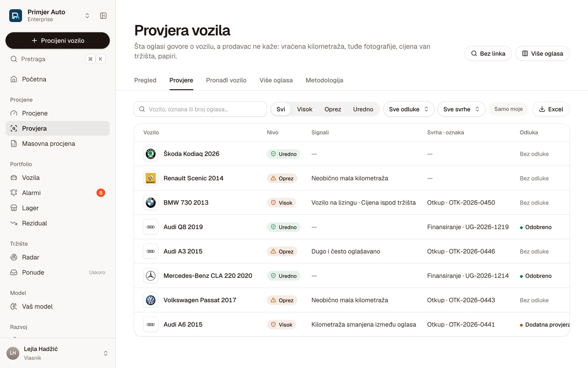Open the Mercedes-Benz CLA 220 2020 row
Viewport: 588px width, 368px height.
pyautogui.click(x=352, y=276)
